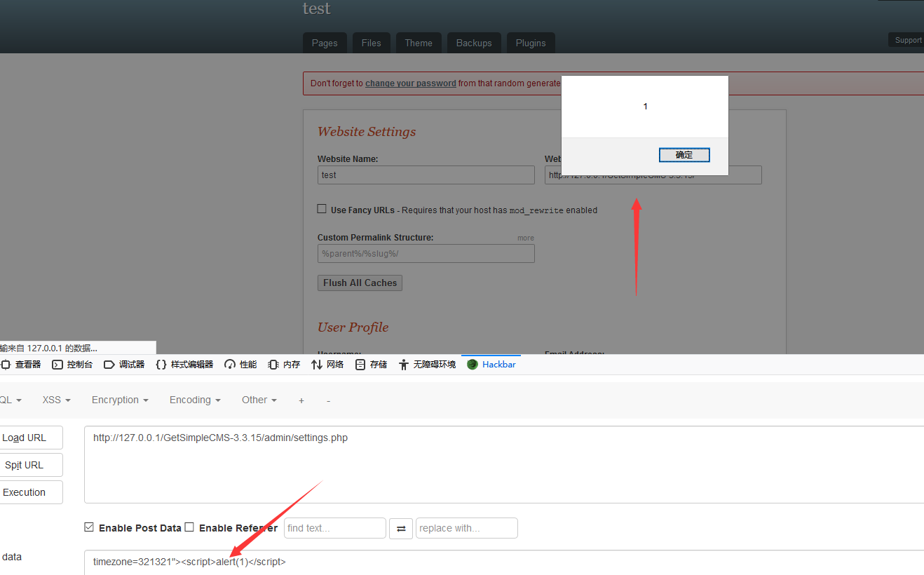
Task: Enable the Use Fancy URLs checkbox
Action: click(x=322, y=209)
